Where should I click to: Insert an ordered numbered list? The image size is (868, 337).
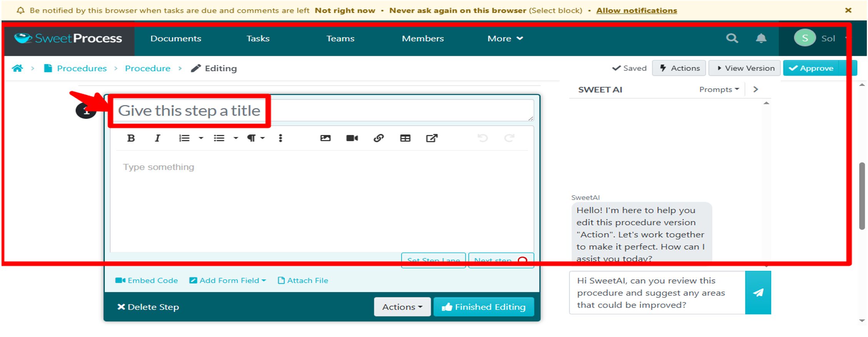click(184, 138)
